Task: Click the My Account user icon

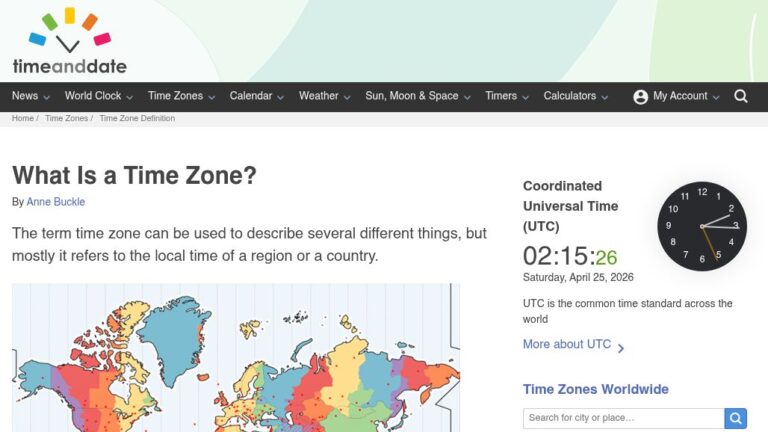Action: tap(641, 97)
